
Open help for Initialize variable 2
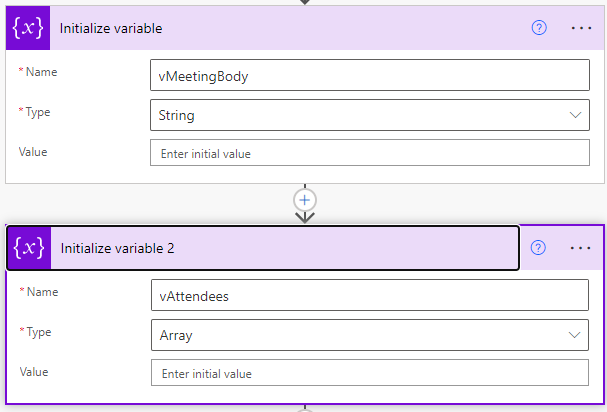[538, 248]
